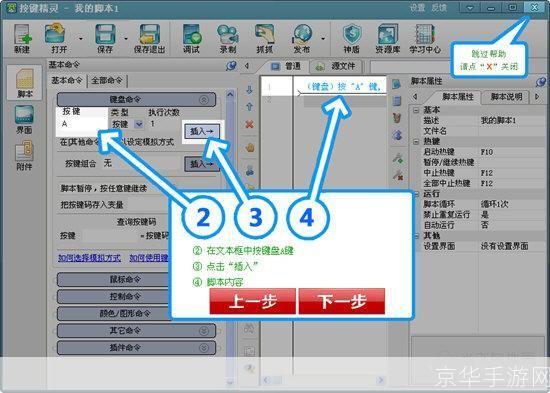
Task: Click wrench with red X icon
Action: (x=397, y=175)
